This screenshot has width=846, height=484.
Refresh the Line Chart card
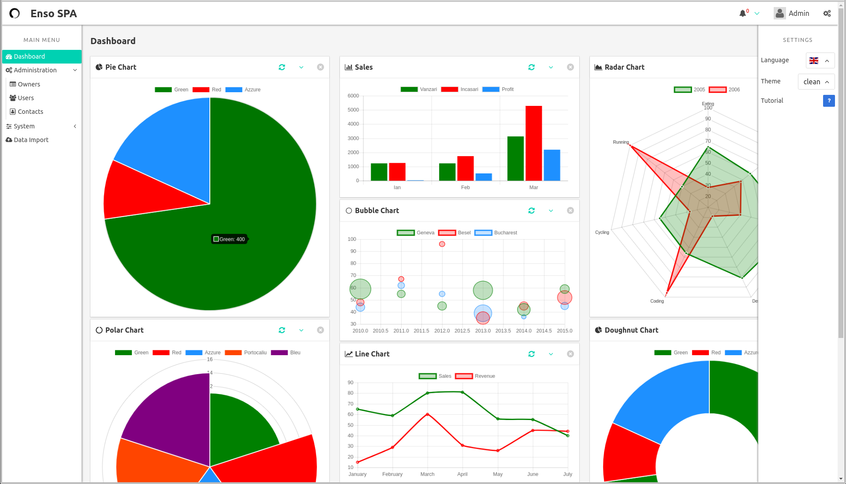coord(531,354)
